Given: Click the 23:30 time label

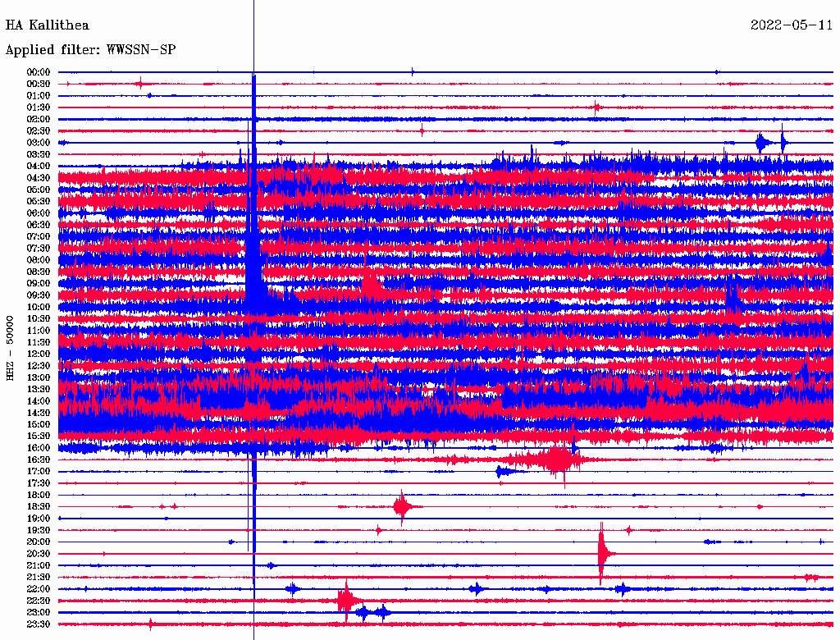Looking at the screenshot, I should pyautogui.click(x=39, y=624).
